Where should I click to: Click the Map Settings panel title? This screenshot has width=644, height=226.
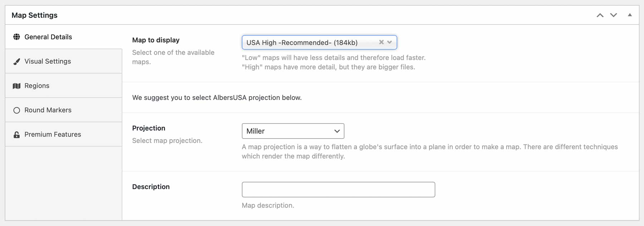click(34, 15)
